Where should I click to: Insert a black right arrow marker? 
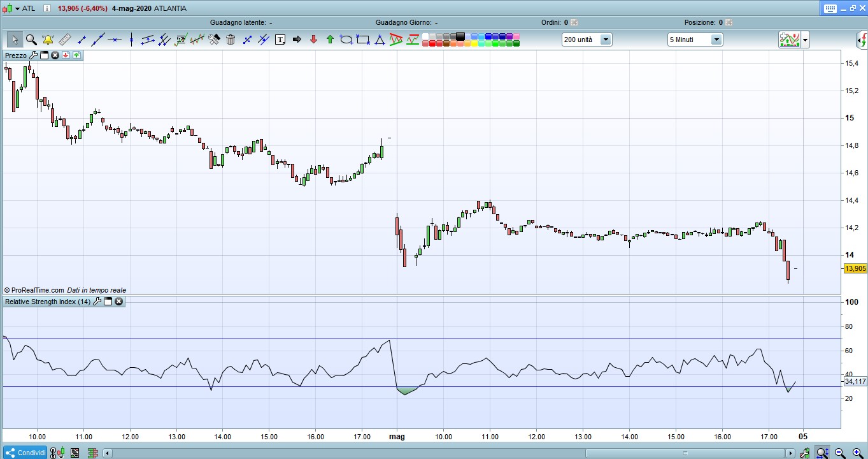297,40
